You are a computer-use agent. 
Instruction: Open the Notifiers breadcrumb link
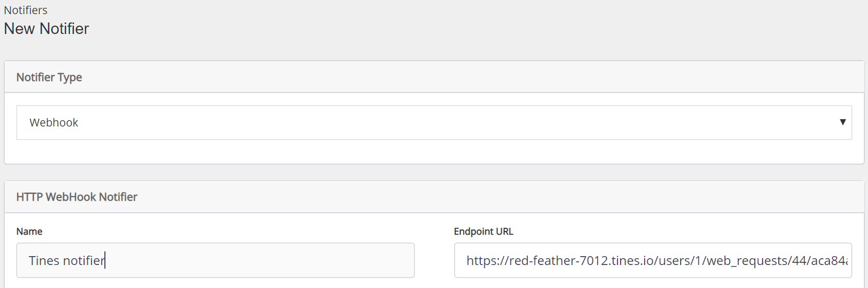[26, 10]
